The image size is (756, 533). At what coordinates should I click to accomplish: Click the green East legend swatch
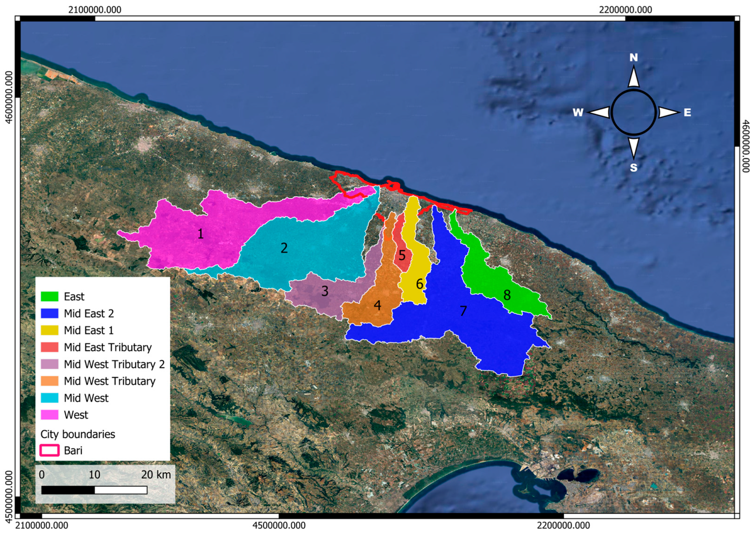tap(50, 296)
